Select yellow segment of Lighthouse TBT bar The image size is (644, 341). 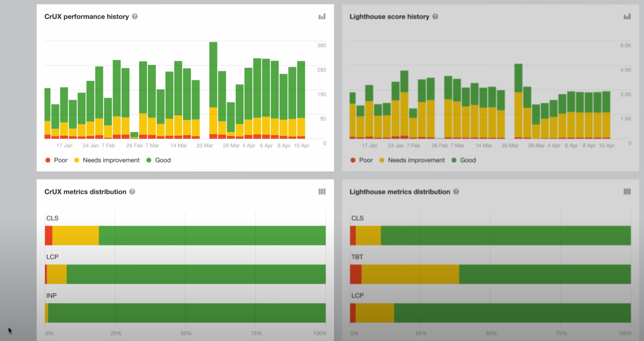410,274
